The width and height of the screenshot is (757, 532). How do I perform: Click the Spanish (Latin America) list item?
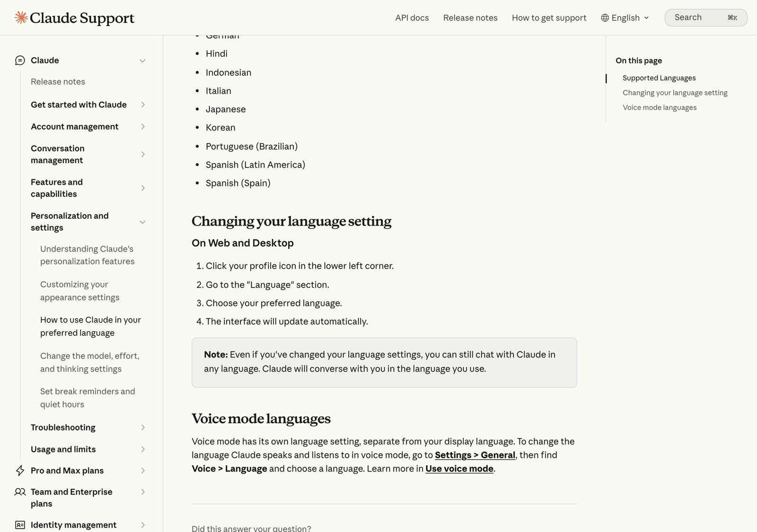click(255, 165)
